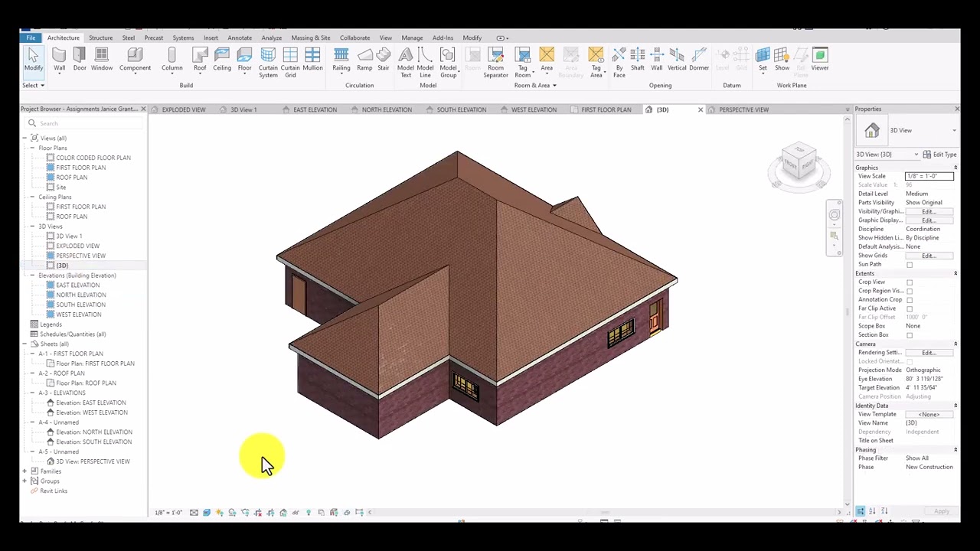The width and height of the screenshot is (980, 551).
Task: Pick the Wall tool in the Build panel
Action: [59, 60]
